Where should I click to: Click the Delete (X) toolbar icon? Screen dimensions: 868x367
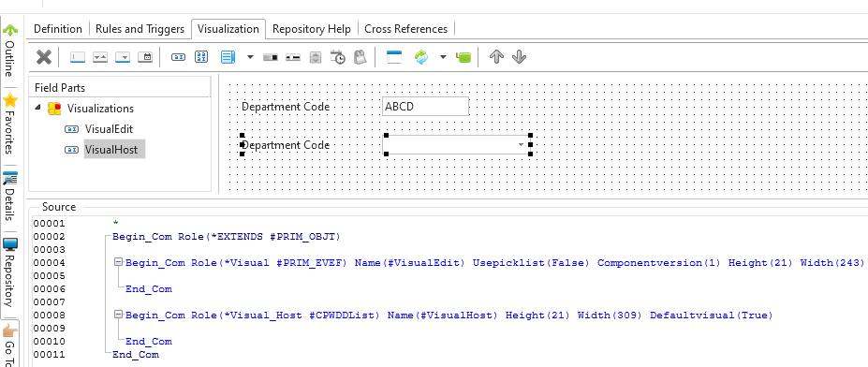coord(44,57)
